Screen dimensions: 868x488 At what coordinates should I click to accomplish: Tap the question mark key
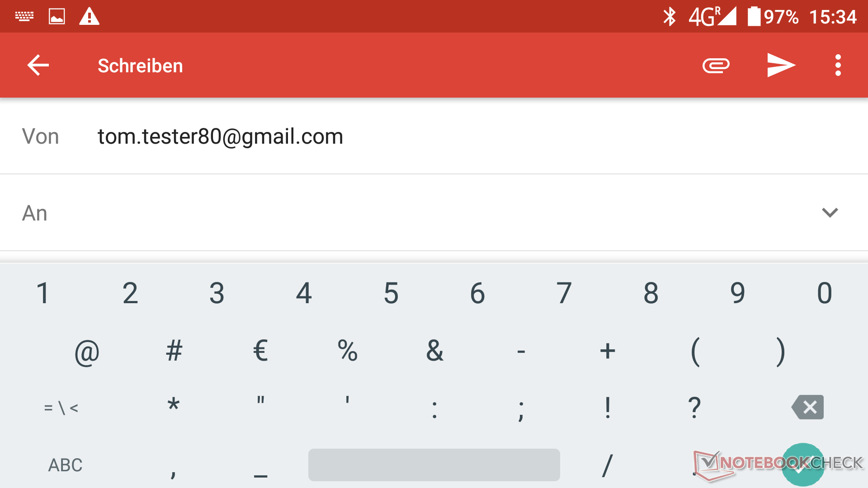pos(694,407)
